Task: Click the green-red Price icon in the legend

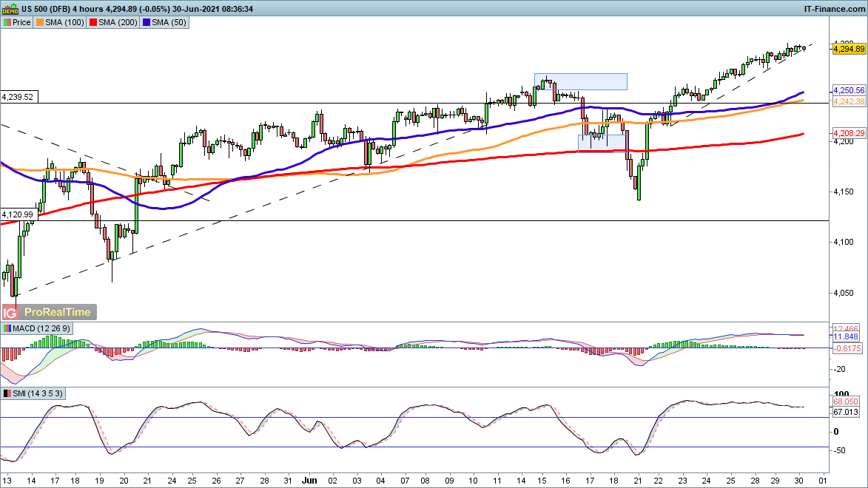Action: [7, 22]
